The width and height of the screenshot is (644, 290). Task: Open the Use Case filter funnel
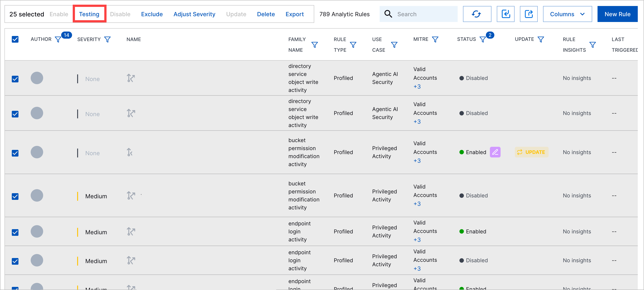394,45
